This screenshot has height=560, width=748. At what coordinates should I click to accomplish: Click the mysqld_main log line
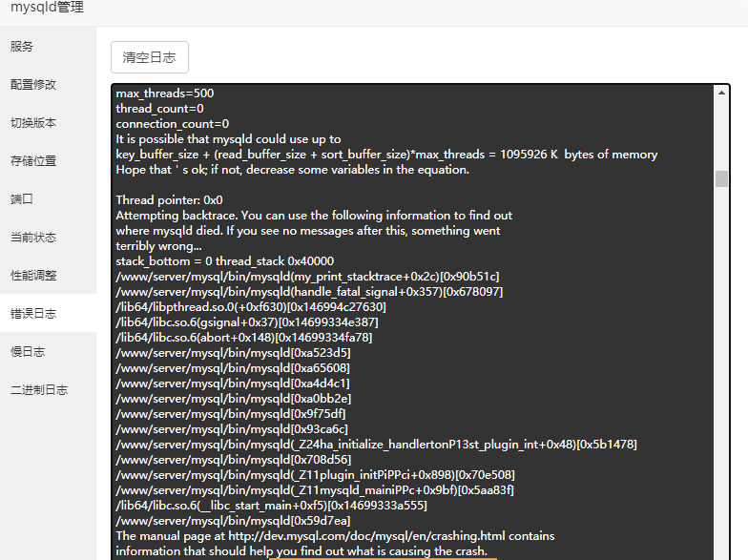[x=315, y=490]
